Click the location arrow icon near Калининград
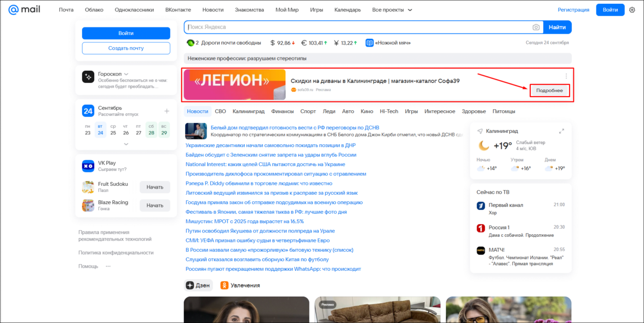The image size is (644, 323). (x=480, y=131)
